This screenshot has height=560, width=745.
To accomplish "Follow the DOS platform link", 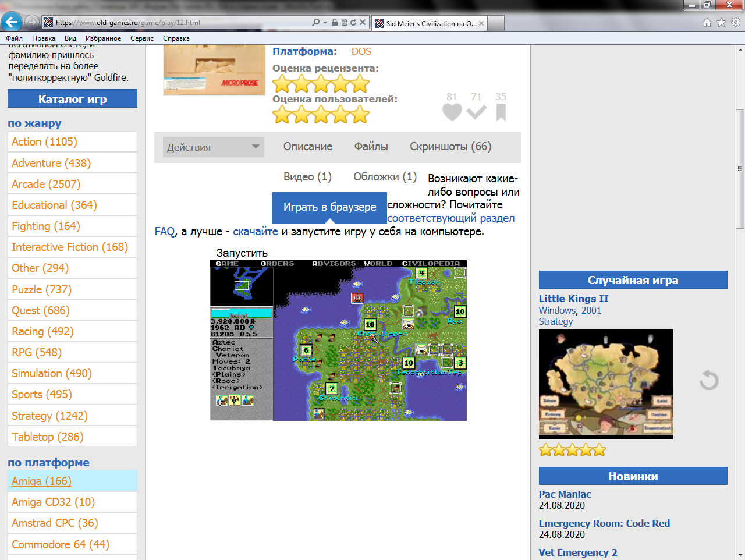I will point(361,51).
